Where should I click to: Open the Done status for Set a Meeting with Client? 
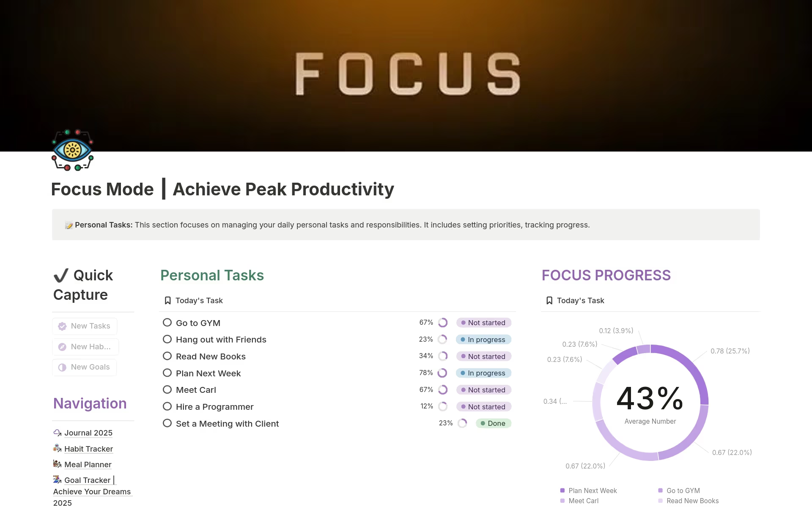[493, 423]
